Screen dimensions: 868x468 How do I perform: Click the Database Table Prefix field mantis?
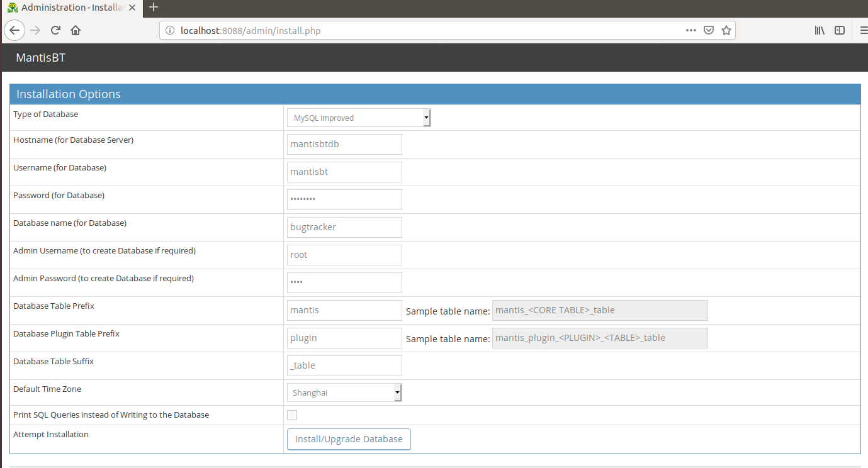[344, 310]
